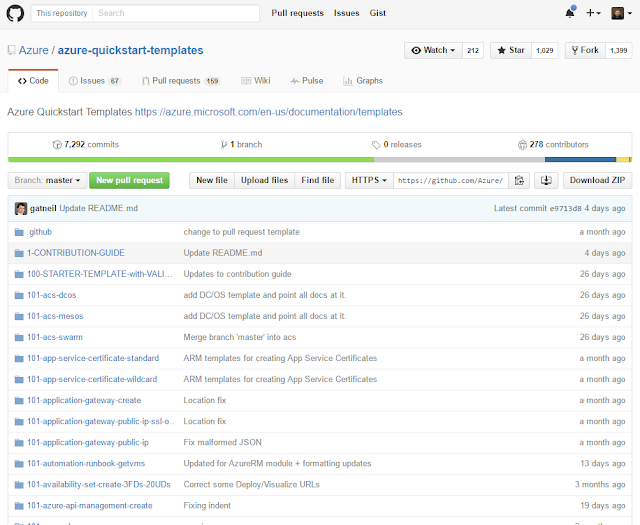The height and width of the screenshot is (525, 640).
Task: Fork the repository
Action: [x=585, y=50]
